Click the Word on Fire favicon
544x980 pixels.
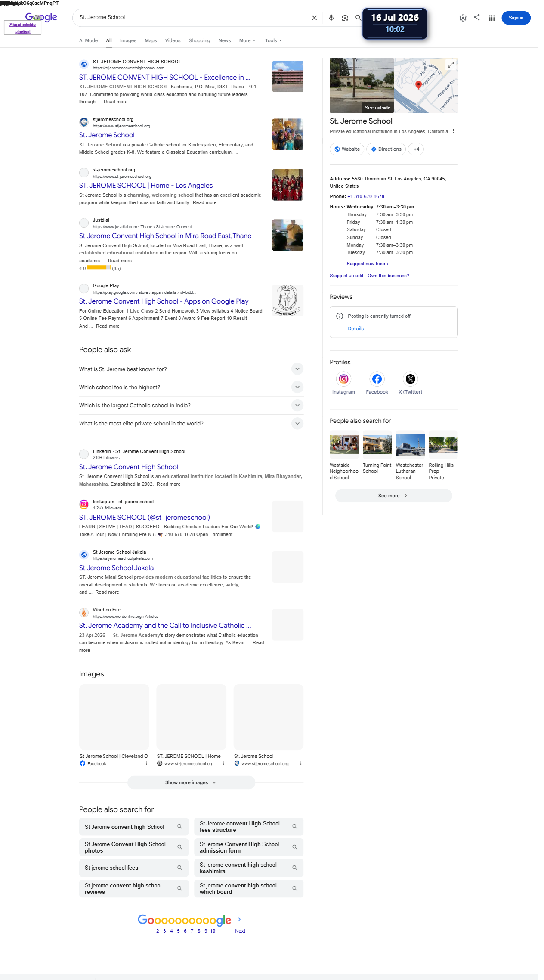click(x=84, y=613)
